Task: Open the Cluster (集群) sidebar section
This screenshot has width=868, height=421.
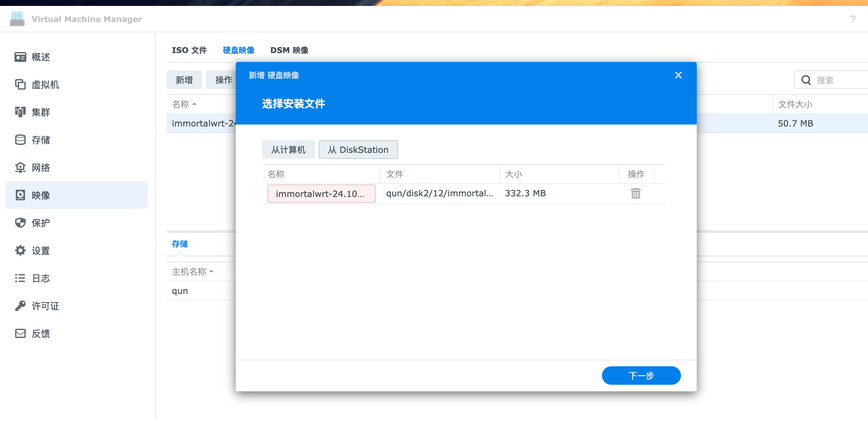Action: pos(41,112)
